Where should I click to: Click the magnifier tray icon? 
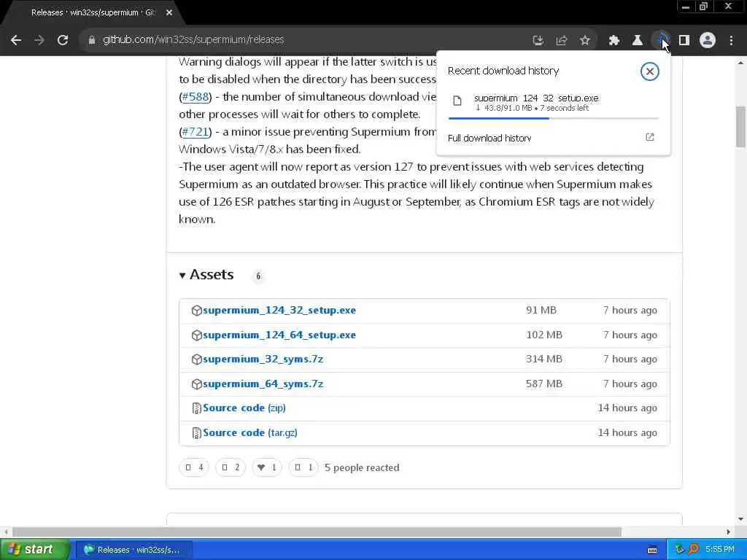click(693, 550)
